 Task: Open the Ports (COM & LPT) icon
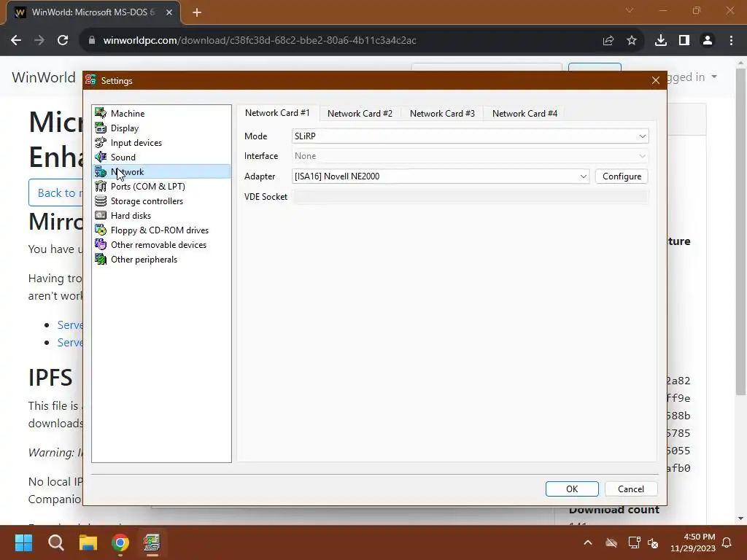click(101, 186)
